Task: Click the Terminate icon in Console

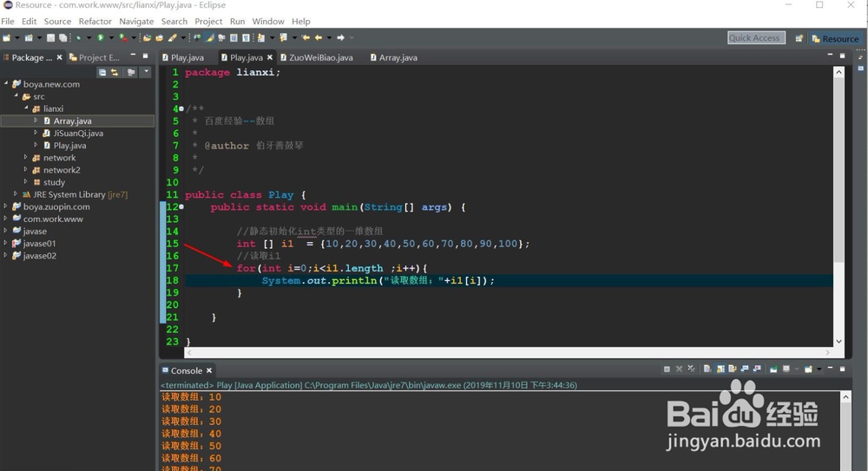Action: tap(667, 369)
